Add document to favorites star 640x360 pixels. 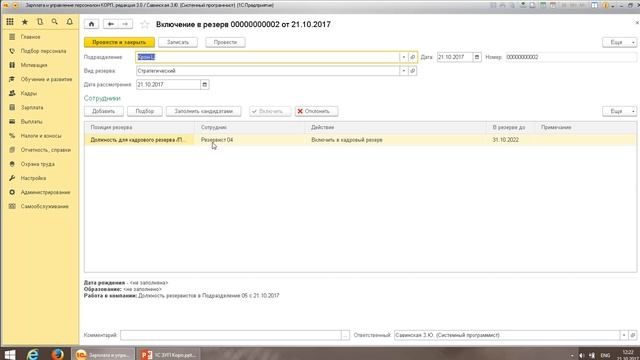tap(144, 24)
